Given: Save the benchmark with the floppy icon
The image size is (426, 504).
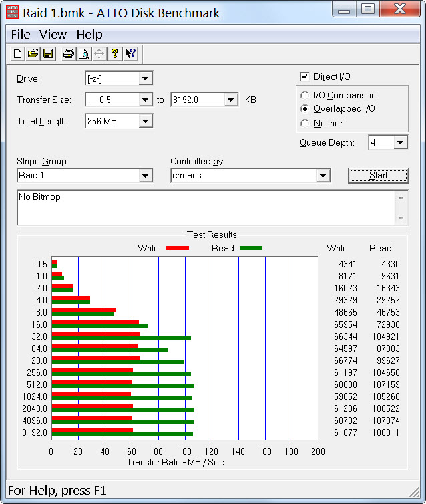Looking at the screenshot, I should (x=48, y=53).
